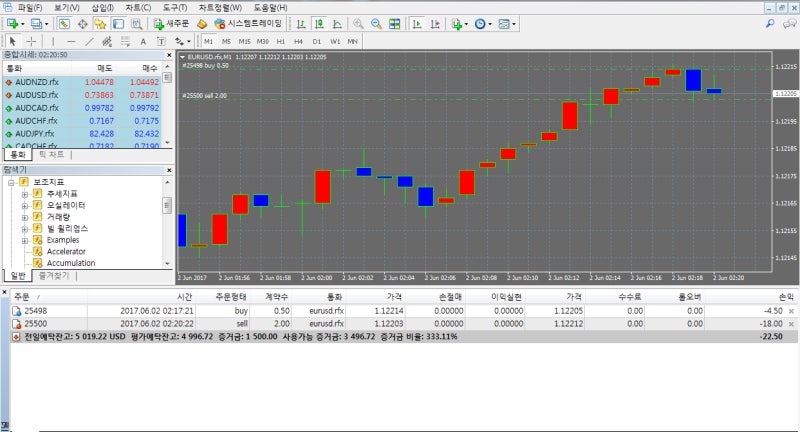The height and width of the screenshot is (432, 800).
Task: Select the text label 'T' tool
Action: pyautogui.click(x=161, y=41)
